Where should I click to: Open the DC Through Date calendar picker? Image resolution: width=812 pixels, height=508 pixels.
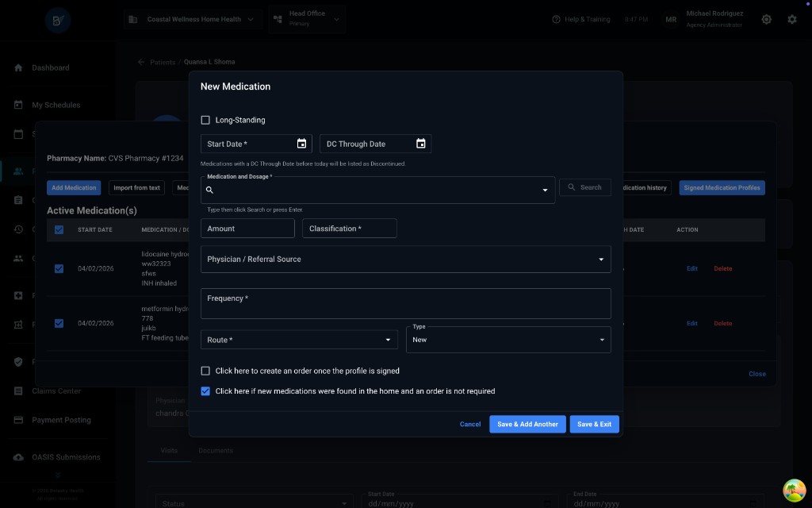pyautogui.click(x=420, y=144)
